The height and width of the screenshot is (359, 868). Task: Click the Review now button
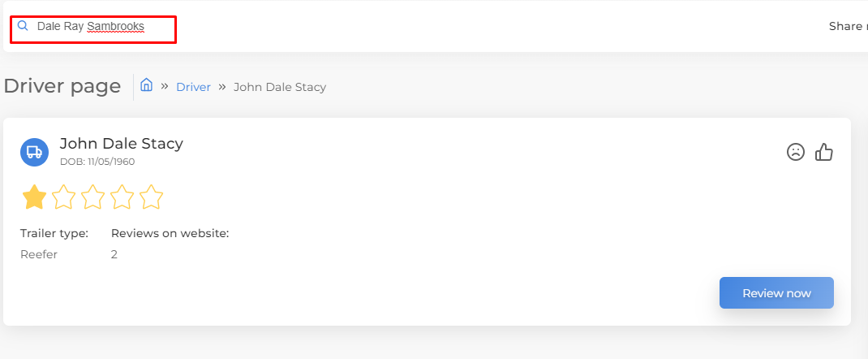tap(776, 293)
